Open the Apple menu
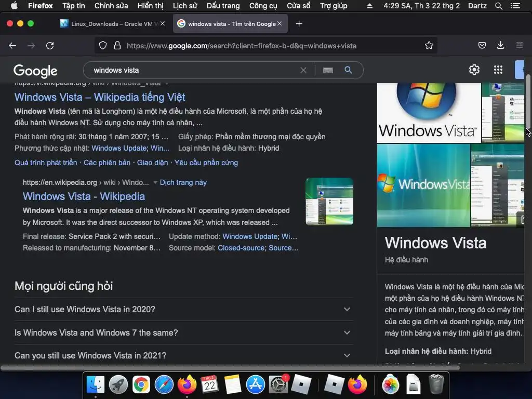 [14, 6]
